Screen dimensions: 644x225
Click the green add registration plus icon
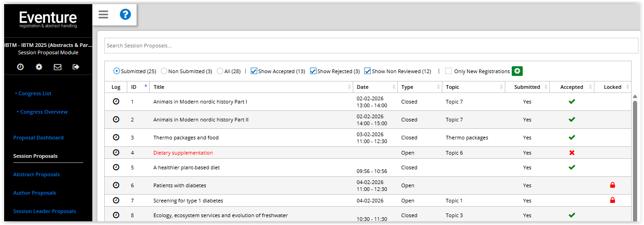(x=517, y=71)
